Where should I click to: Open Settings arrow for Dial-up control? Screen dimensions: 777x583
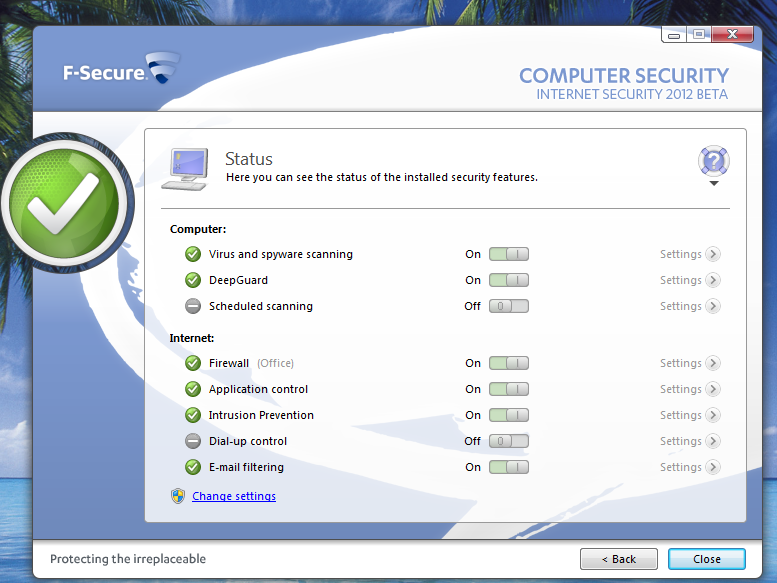(713, 441)
